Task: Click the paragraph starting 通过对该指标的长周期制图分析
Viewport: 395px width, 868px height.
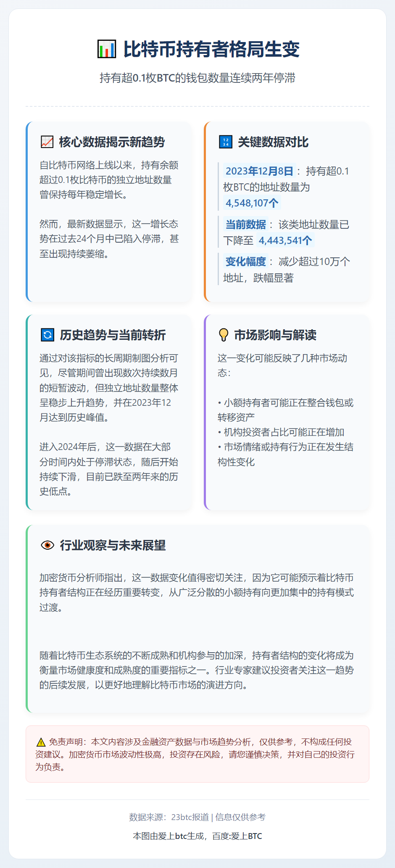Action: pyautogui.click(x=109, y=388)
